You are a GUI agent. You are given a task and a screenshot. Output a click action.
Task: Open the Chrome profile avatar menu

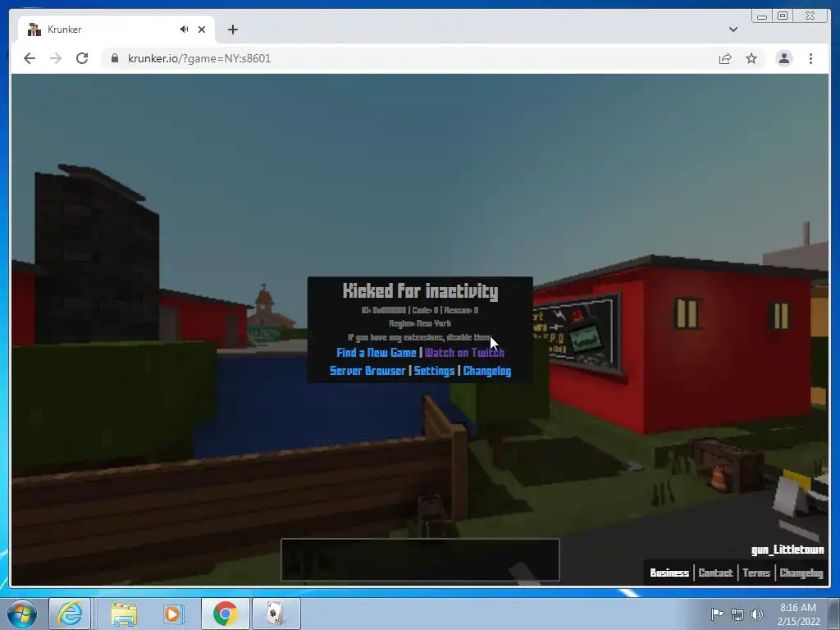(x=783, y=58)
